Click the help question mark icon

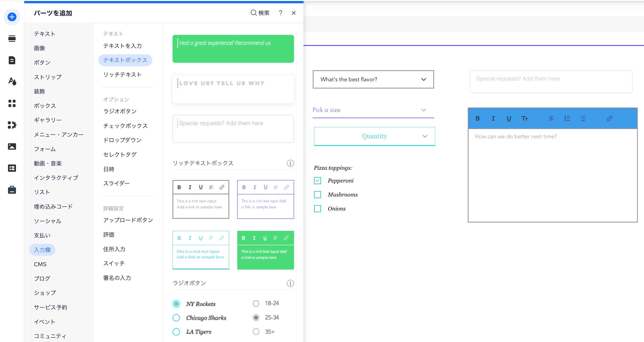[x=281, y=13]
